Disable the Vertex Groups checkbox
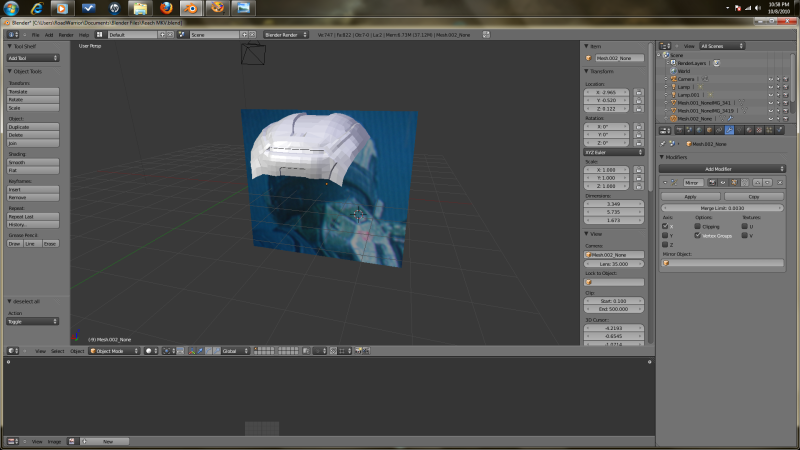Viewport: 800px width, 450px height. pos(697,235)
